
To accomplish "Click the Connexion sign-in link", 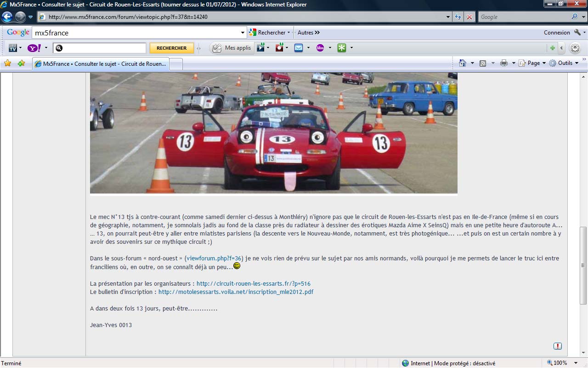I will [557, 33].
